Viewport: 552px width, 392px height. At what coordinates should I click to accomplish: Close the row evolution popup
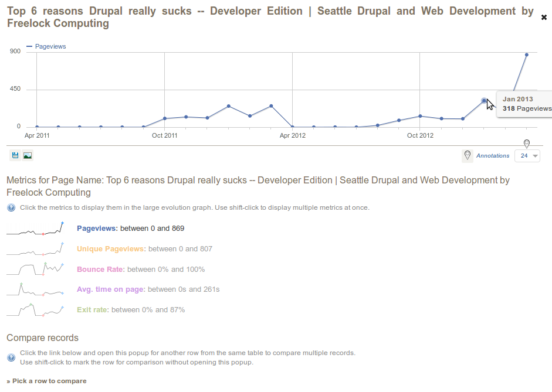pyautogui.click(x=544, y=17)
